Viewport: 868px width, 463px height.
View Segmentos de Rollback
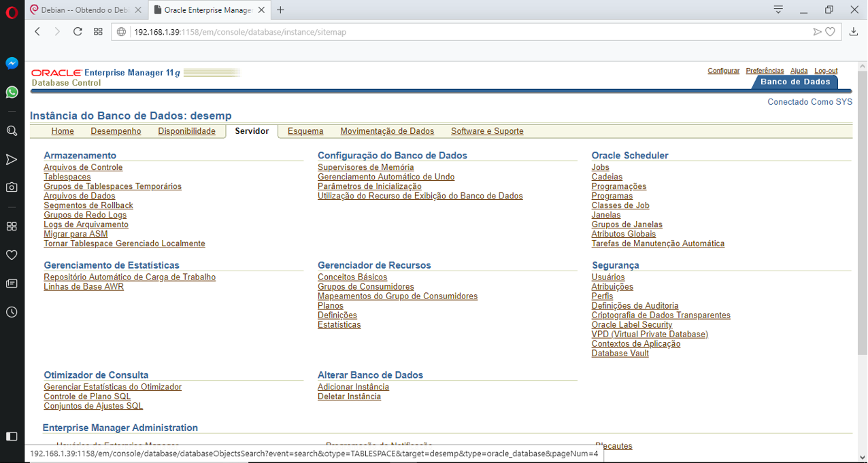point(88,205)
